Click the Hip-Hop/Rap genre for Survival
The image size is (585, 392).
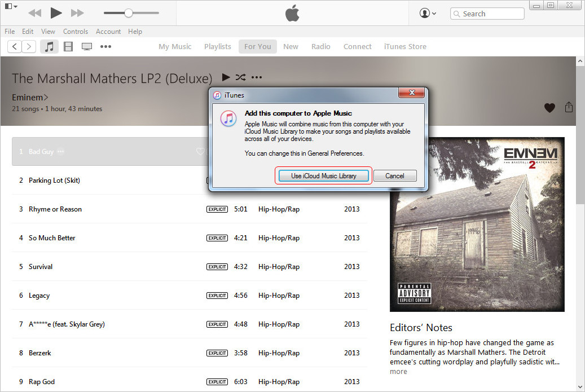[279, 267]
